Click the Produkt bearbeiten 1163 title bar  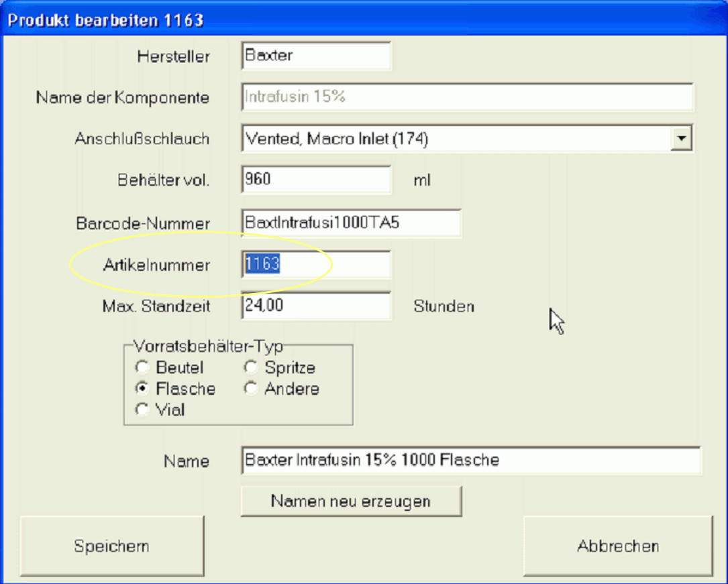(364, 20)
